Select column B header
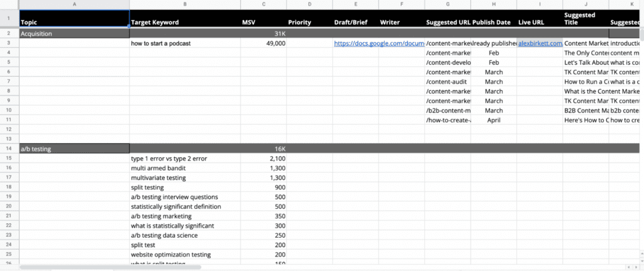644x271 pixels. tap(185, 4)
